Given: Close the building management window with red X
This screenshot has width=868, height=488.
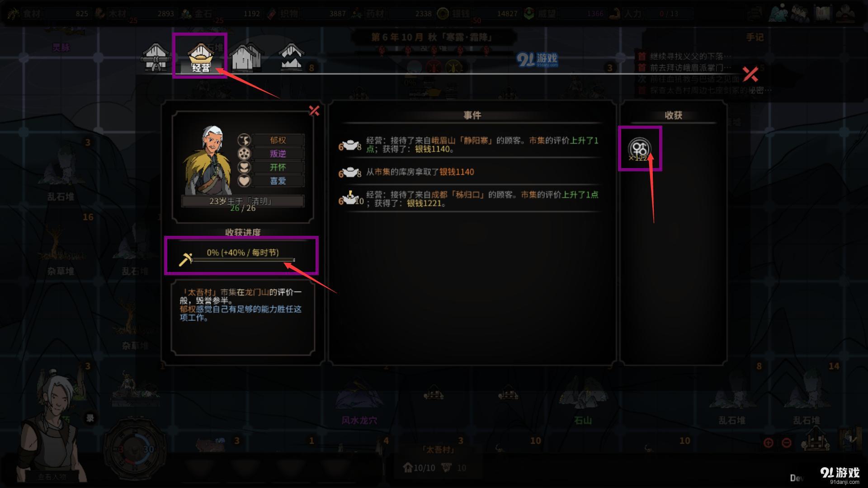Looking at the screenshot, I should (750, 74).
